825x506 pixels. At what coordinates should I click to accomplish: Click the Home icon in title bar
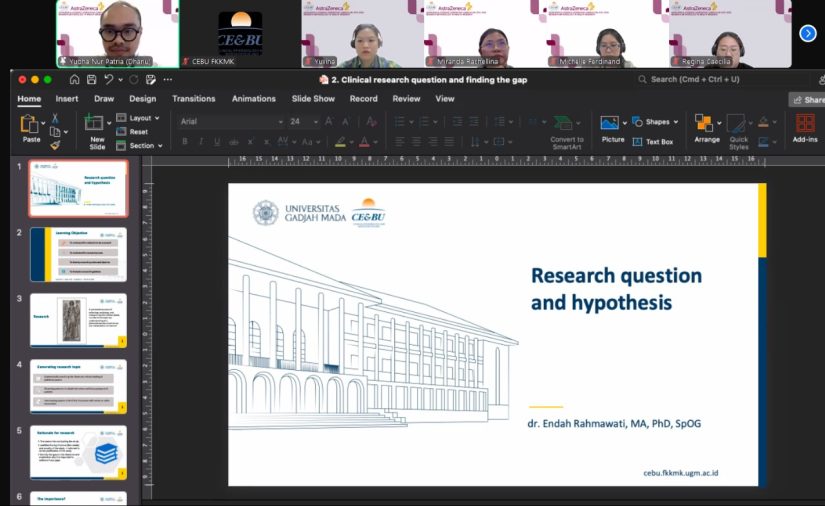tap(74, 79)
